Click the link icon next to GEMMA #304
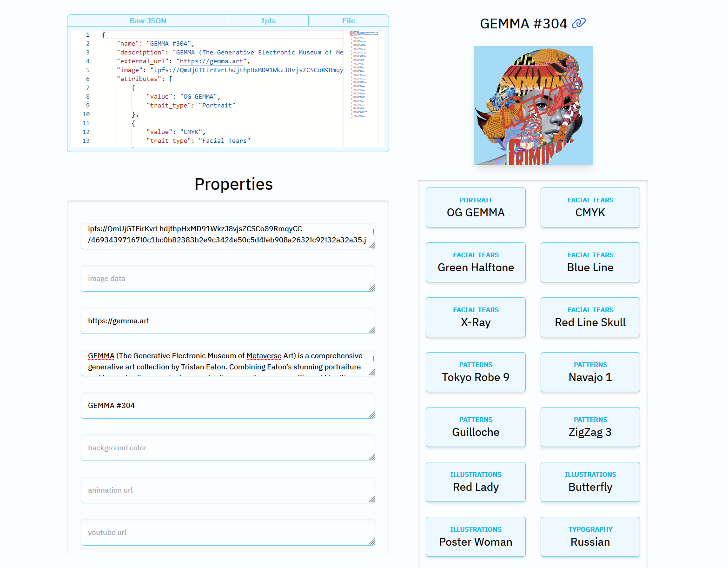728x568 pixels. click(578, 23)
